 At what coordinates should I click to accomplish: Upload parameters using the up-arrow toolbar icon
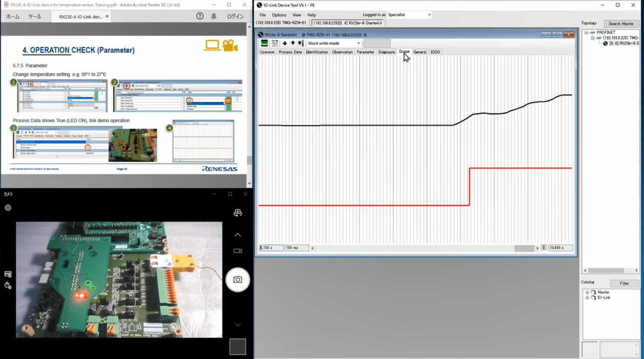pyautogui.click(x=293, y=43)
